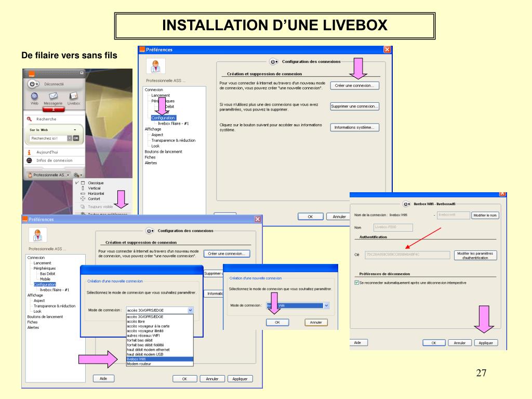Click 'Modifier le nom' in the livebox Wifi window
The height and width of the screenshot is (399, 532).
(485, 215)
